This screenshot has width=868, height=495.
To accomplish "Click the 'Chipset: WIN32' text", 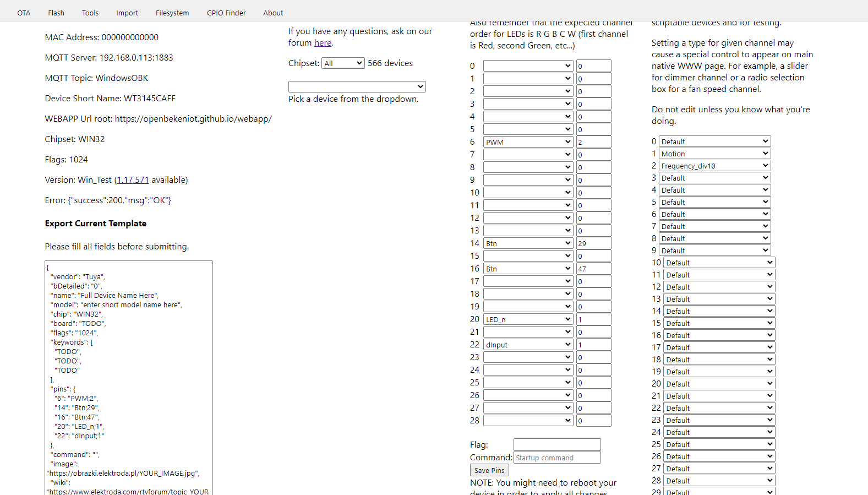I will point(75,139).
